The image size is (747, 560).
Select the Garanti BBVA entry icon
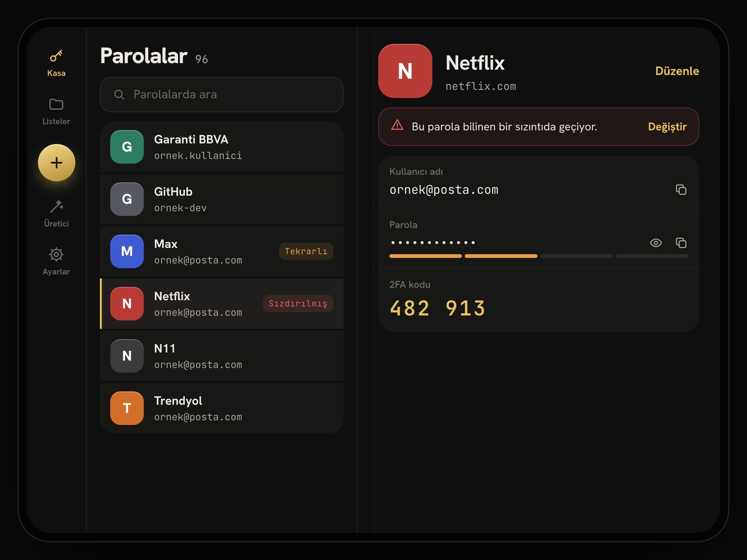point(127,147)
